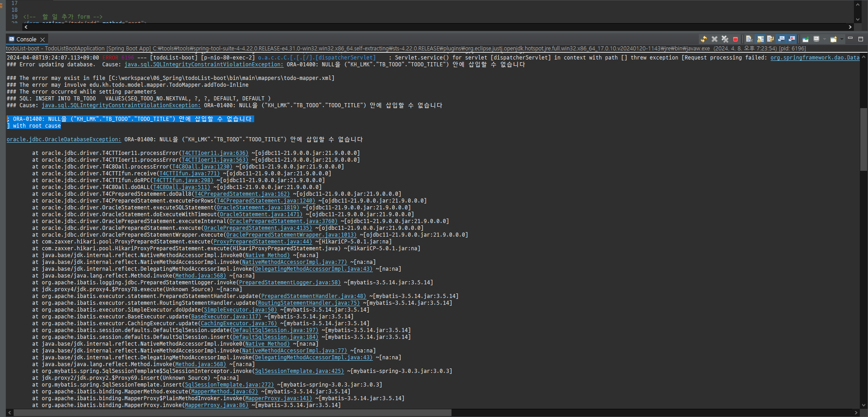The width and height of the screenshot is (868, 417).
Task: Click the second java.sql.SQLIntegrityConstraintViolationException Cause link
Action: pos(121,105)
